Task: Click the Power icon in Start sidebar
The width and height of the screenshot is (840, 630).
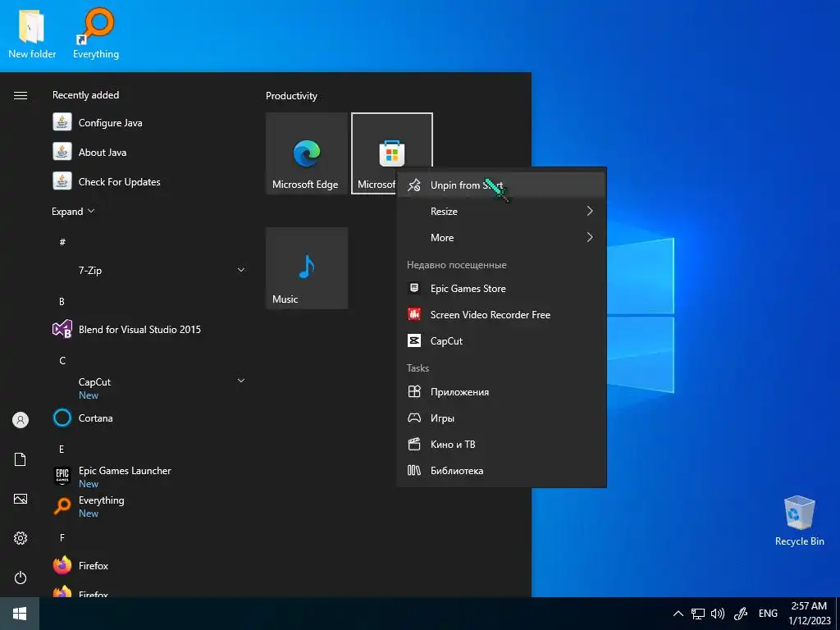Action: tap(21, 577)
